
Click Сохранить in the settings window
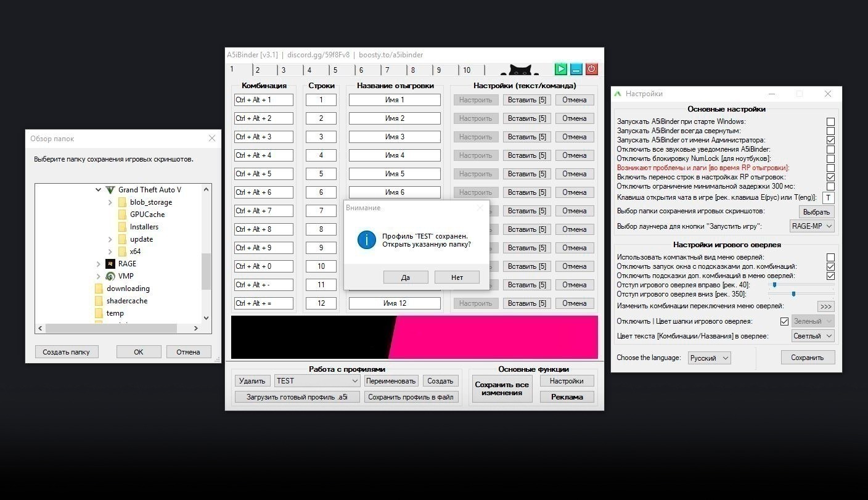[808, 358]
